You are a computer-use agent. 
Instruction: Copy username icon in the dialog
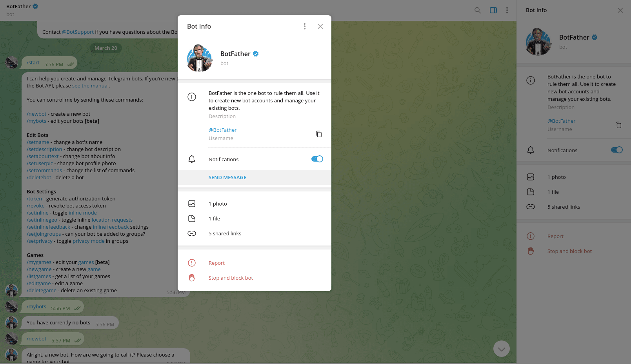pos(319,134)
